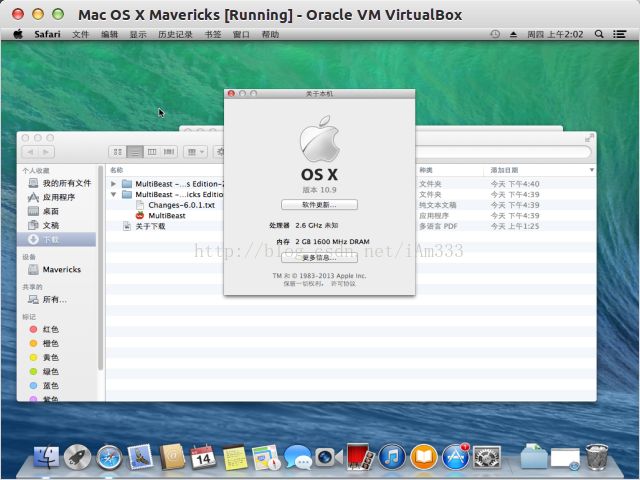The width and height of the screenshot is (640, 480).
Task: Collapse the expanded MultiBeast folder
Action: click(113, 194)
